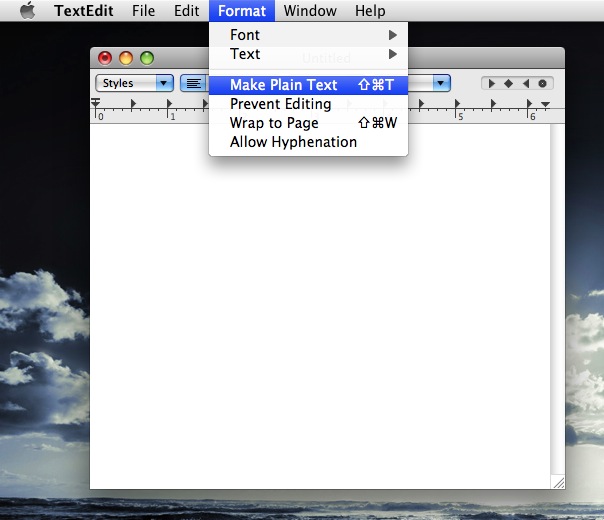Viewport: 604px width, 520px height.
Task: Expand the Text submenu
Action: pyautogui.click(x=309, y=54)
